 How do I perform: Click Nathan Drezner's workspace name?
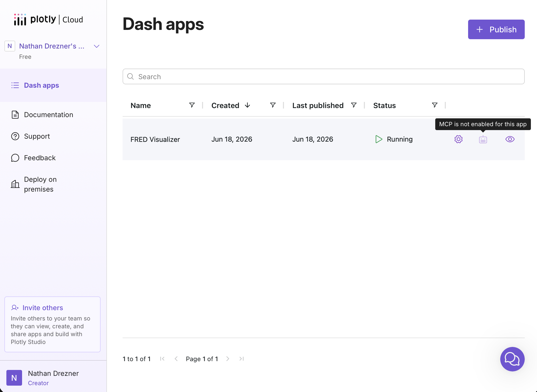52,46
